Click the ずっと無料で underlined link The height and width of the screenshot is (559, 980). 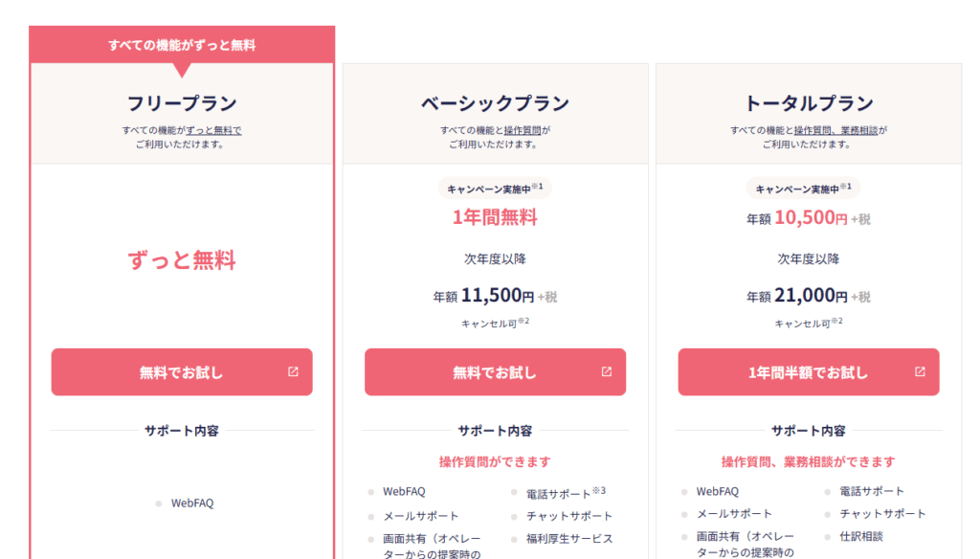(213, 130)
